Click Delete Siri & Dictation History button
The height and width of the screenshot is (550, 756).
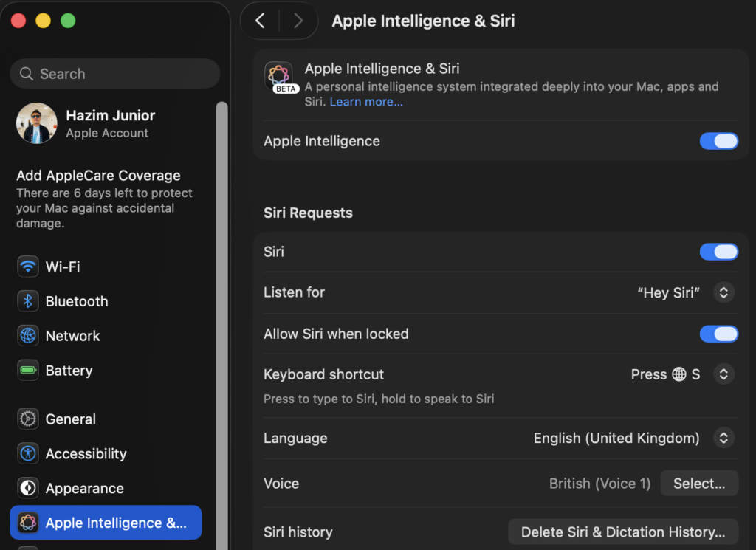click(623, 532)
